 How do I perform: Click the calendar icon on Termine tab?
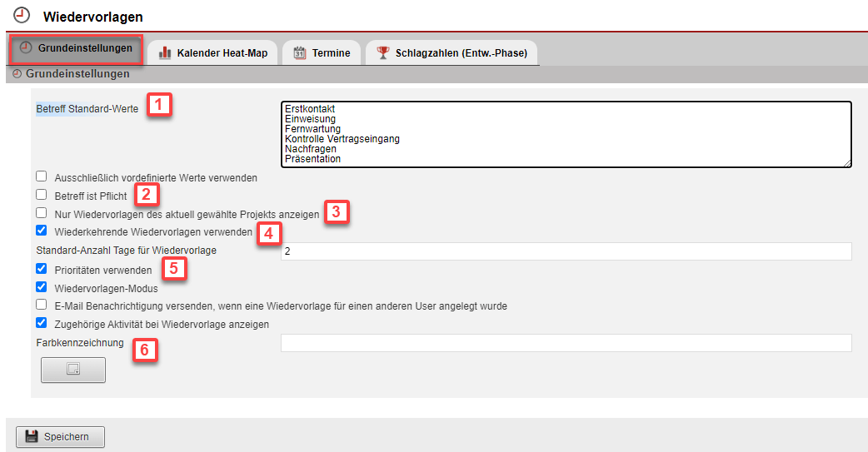pos(300,53)
